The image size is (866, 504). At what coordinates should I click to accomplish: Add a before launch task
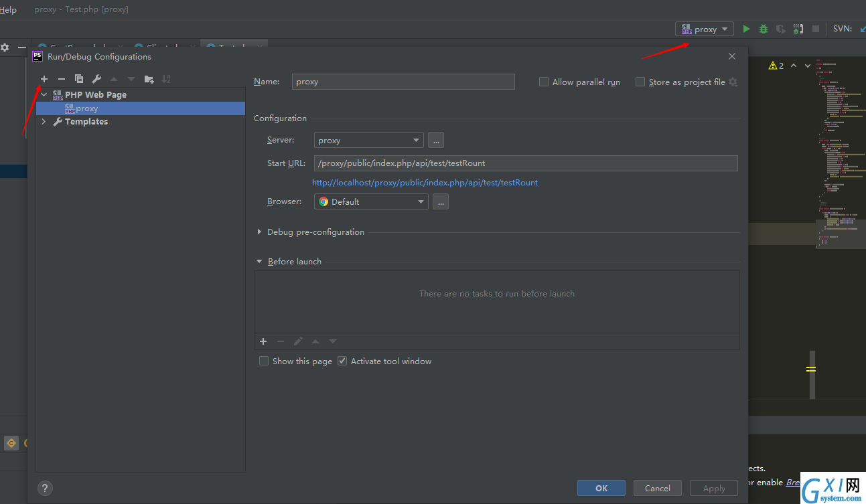pyautogui.click(x=263, y=341)
